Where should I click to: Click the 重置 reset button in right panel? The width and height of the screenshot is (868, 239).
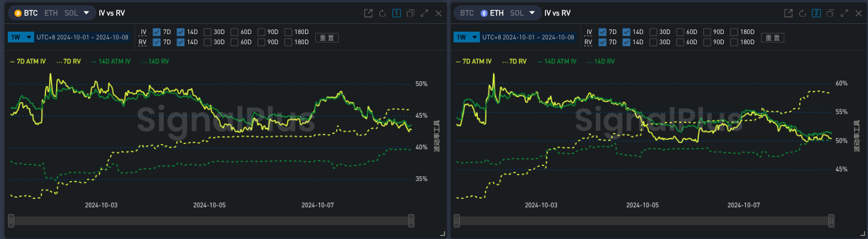(x=772, y=38)
